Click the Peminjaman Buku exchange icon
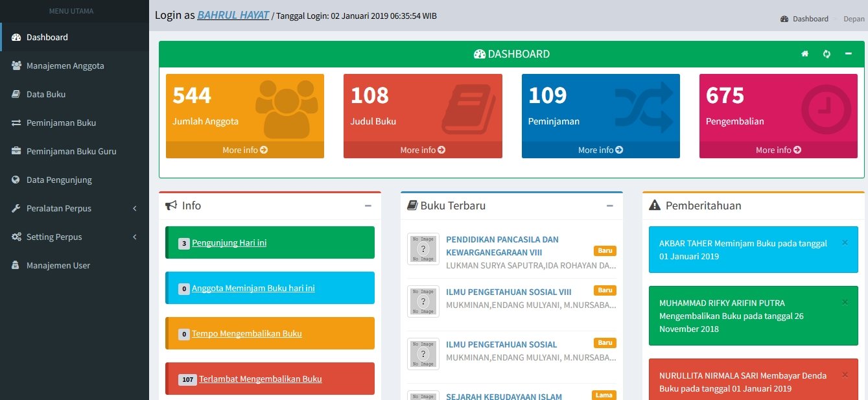Viewport: 868px width, 400px height. (16, 123)
